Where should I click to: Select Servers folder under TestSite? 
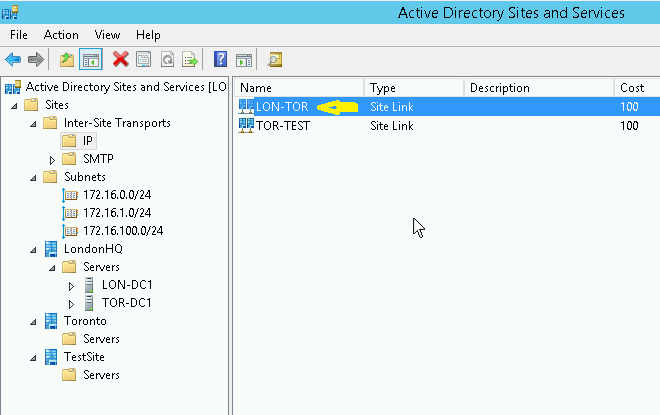pyautogui.click(x=101, y=375)
